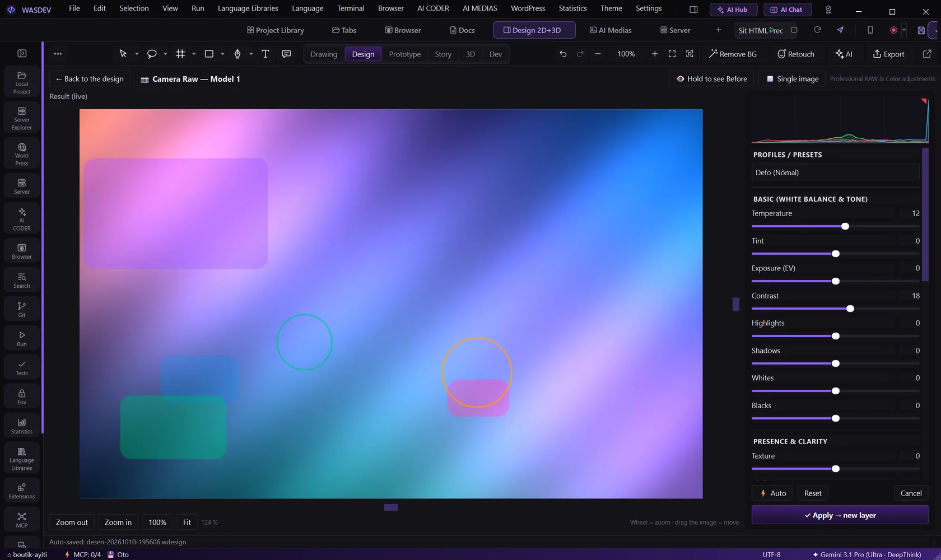Open Server Explorer in sidebar
This screenshot has width=941, height=560.
pos(22,118)
